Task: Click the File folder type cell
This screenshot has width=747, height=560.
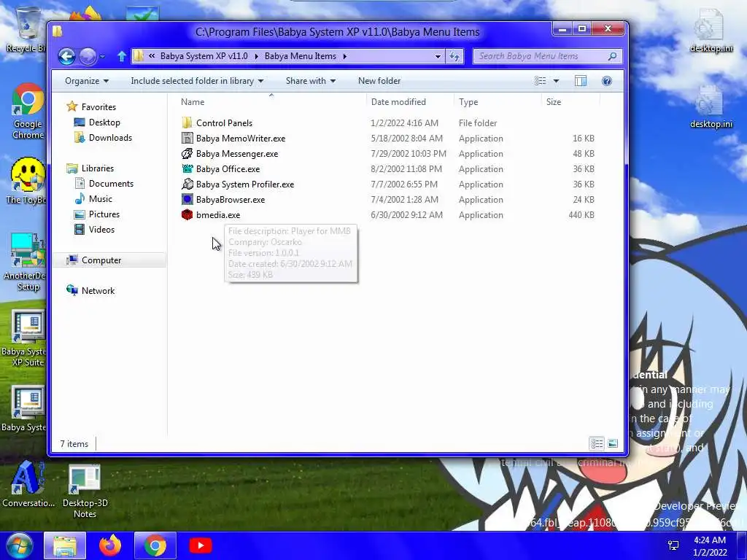Action: 478,122
